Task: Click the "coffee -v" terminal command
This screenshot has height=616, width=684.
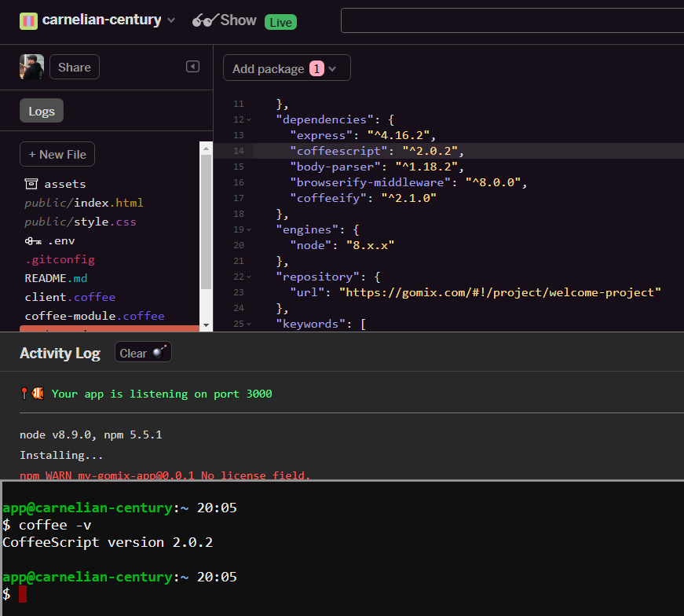Action: click(55, 525)
